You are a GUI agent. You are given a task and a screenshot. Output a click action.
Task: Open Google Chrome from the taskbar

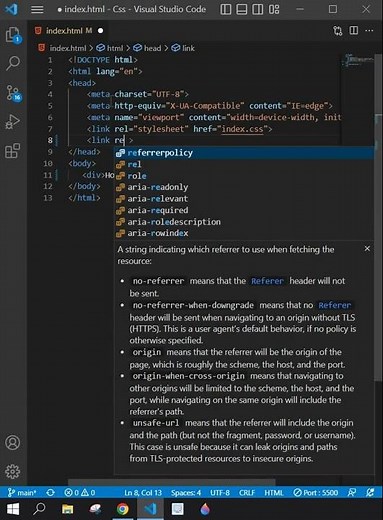click(122, 509)
